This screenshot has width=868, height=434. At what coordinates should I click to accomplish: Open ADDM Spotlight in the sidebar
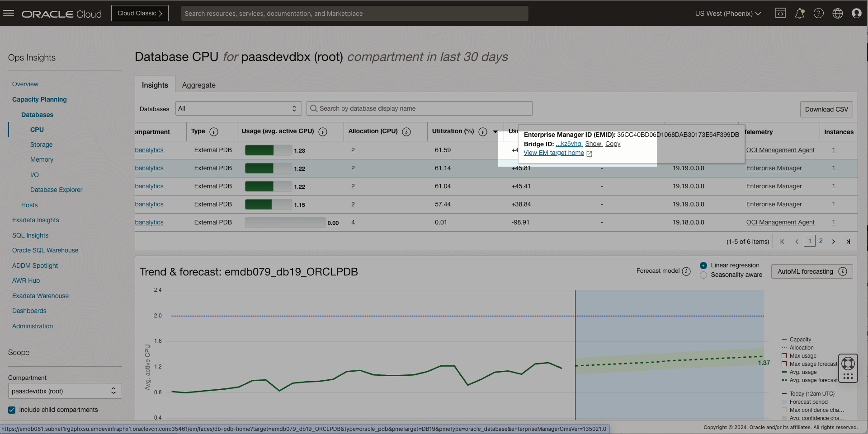tap(35, 266)
